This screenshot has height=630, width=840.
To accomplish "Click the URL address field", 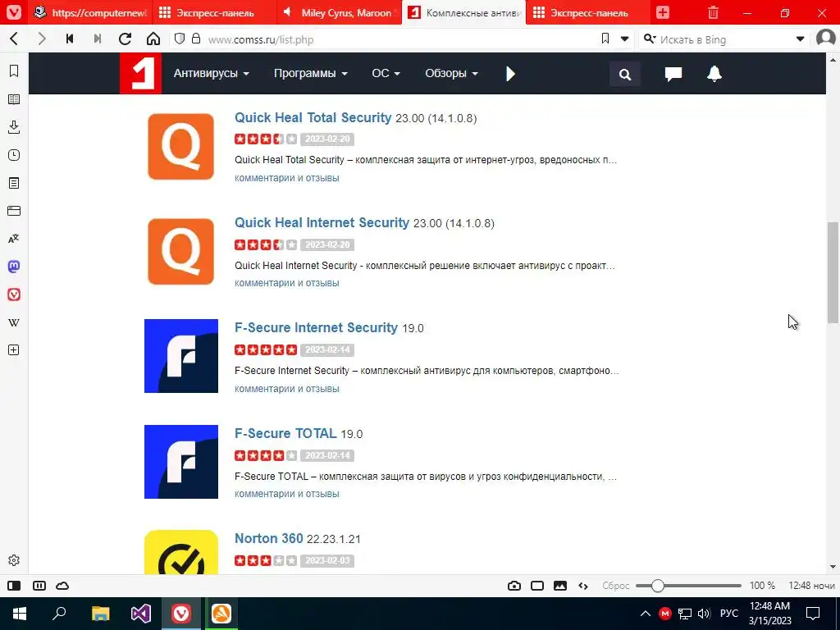I will [x=399, y=39].
